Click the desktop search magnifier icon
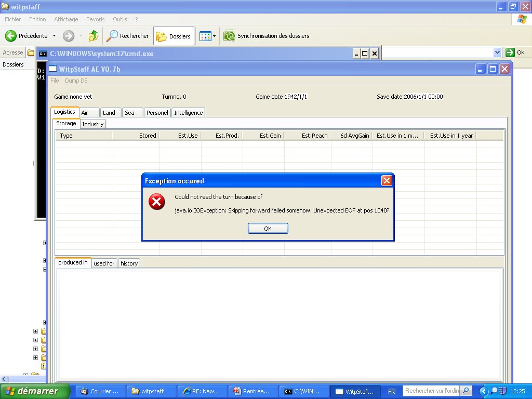 (x=466, y=391)
